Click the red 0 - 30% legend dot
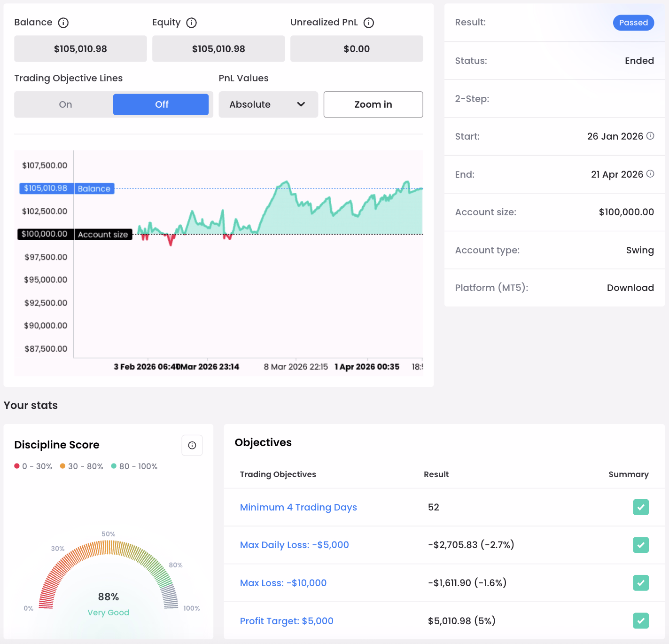The height and width of the screenshot is (644, 669). click(x=17, y=466)
